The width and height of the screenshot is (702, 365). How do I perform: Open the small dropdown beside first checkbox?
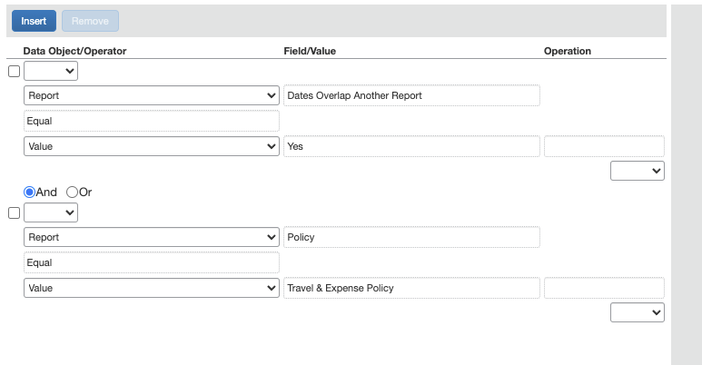(51, 71)
